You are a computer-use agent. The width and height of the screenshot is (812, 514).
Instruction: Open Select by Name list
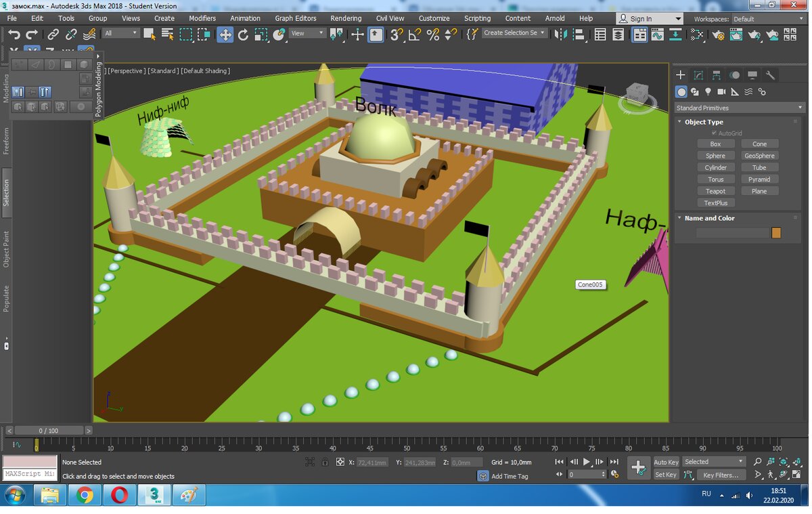pos(168,35)
